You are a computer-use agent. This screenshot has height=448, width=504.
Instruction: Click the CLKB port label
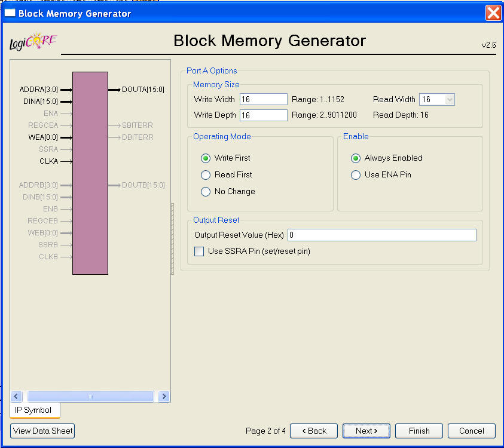coord(48,257)
